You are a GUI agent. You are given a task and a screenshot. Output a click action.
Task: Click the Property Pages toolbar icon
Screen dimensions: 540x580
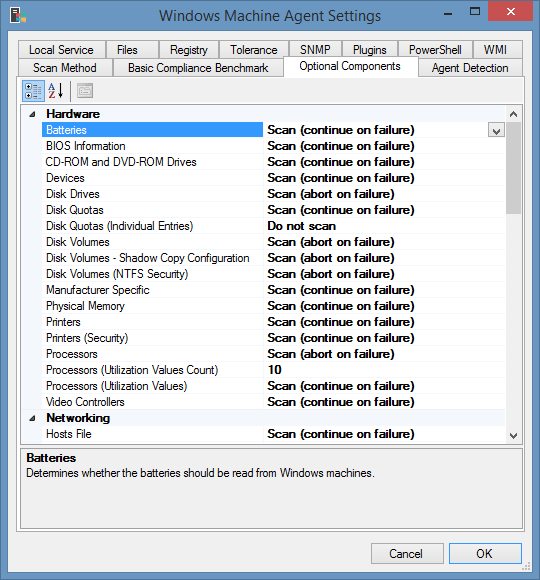click(x=85, y=91)
